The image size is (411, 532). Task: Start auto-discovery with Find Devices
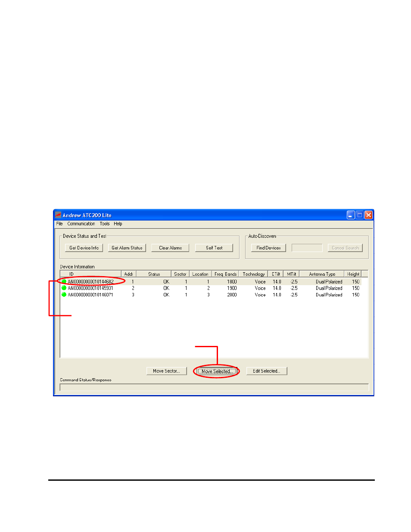point(268,248)
